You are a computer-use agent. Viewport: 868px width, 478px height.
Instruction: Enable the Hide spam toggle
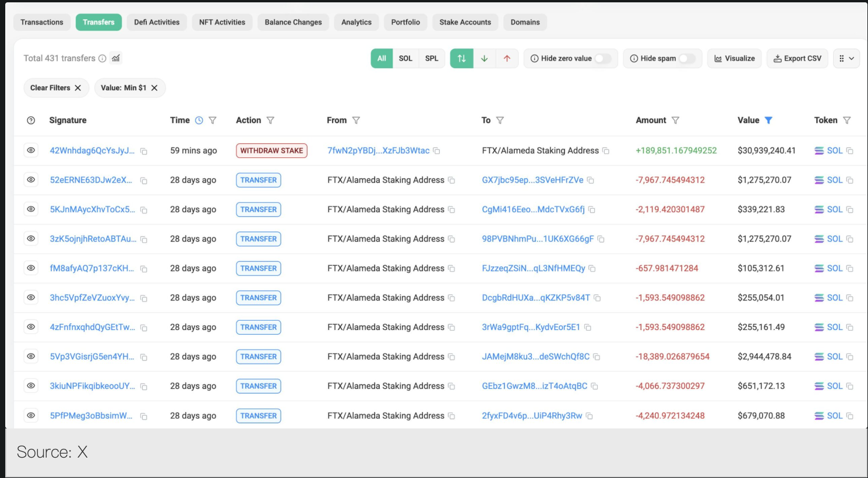pyautogui.click(x=687, y=58)
